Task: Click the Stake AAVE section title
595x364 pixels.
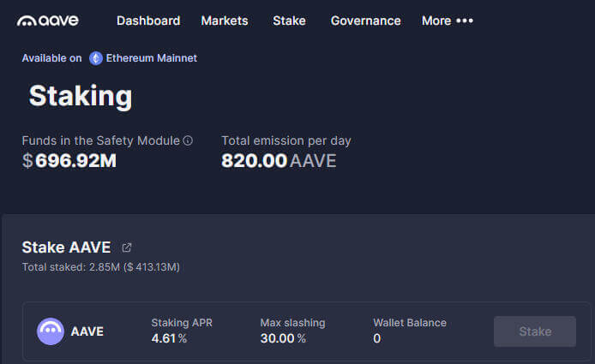Action: point(66,248)
